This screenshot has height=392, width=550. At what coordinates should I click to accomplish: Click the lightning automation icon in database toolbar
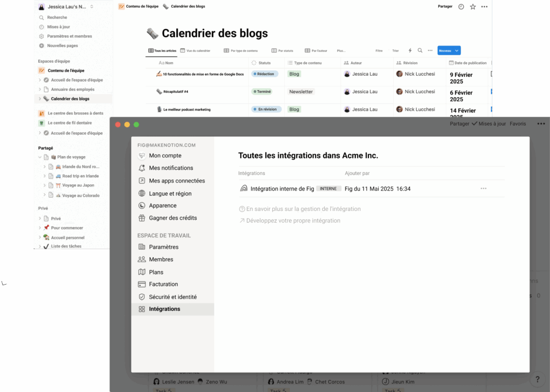tap(410, 50)
